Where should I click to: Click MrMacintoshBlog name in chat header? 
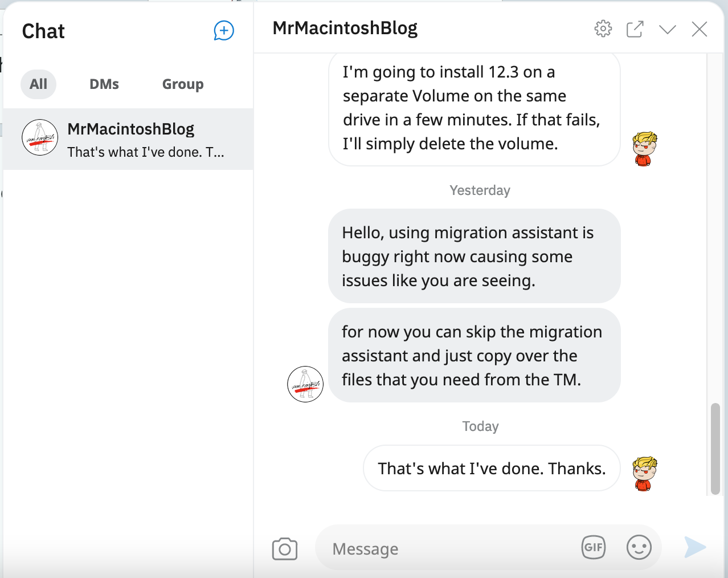(345, 28)
